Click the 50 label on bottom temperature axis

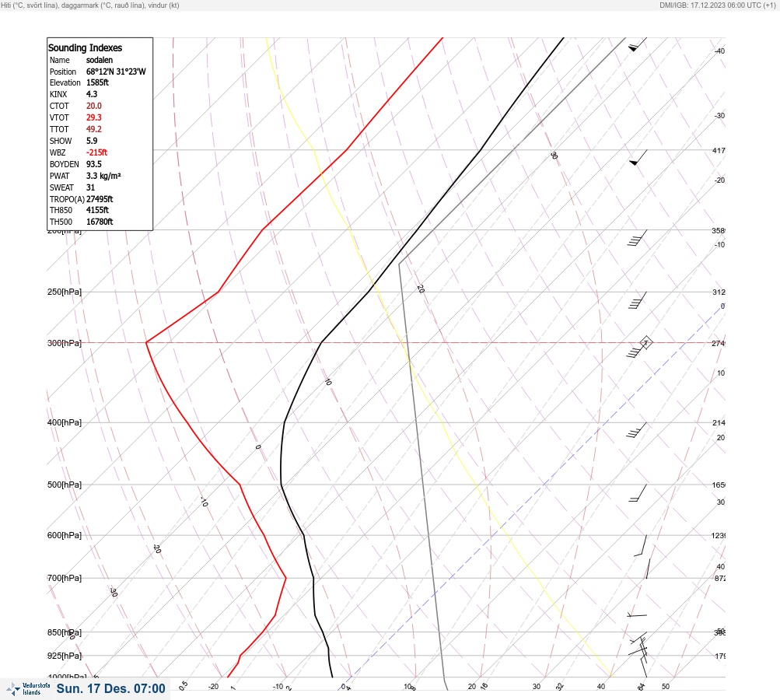coord(666,687)
